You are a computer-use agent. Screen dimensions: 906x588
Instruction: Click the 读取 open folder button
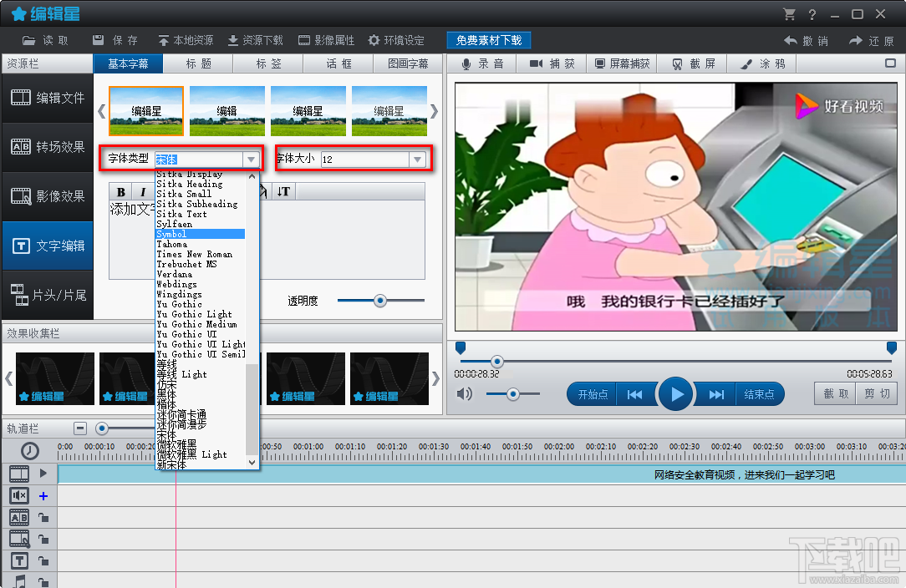point(45,40)
